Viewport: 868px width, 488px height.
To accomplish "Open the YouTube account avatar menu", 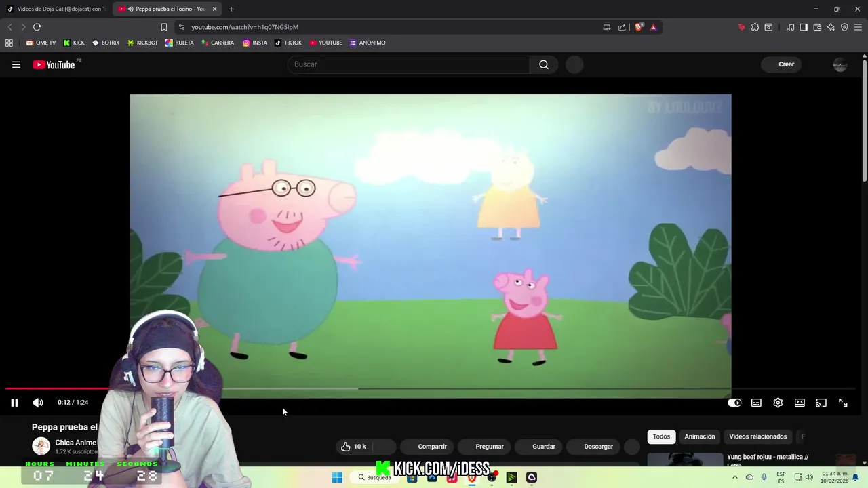I will pos(840,64).
